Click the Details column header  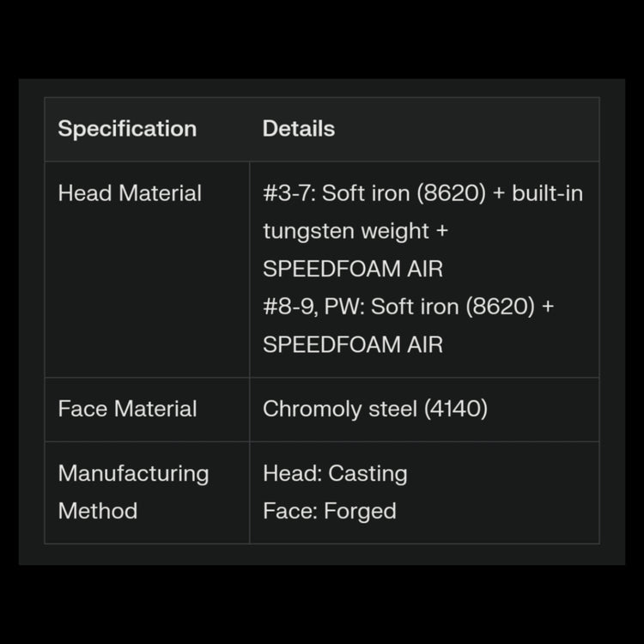tap(298, 130)
